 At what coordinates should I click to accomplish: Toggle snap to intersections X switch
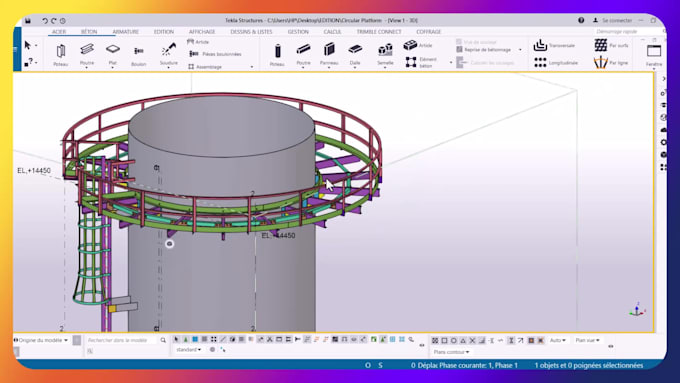pyautogui.click(x=473, y=340)
